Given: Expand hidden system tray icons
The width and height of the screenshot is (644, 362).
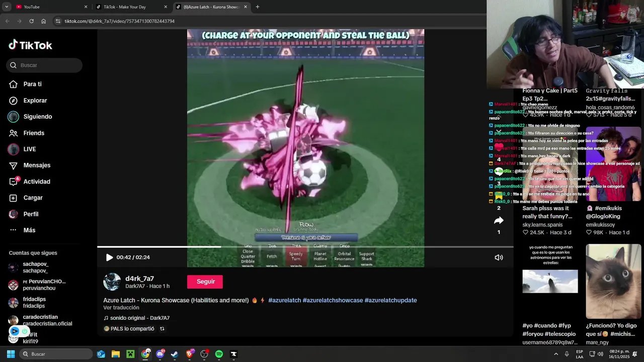Looking at the screenshot, I should pos(556,354).
